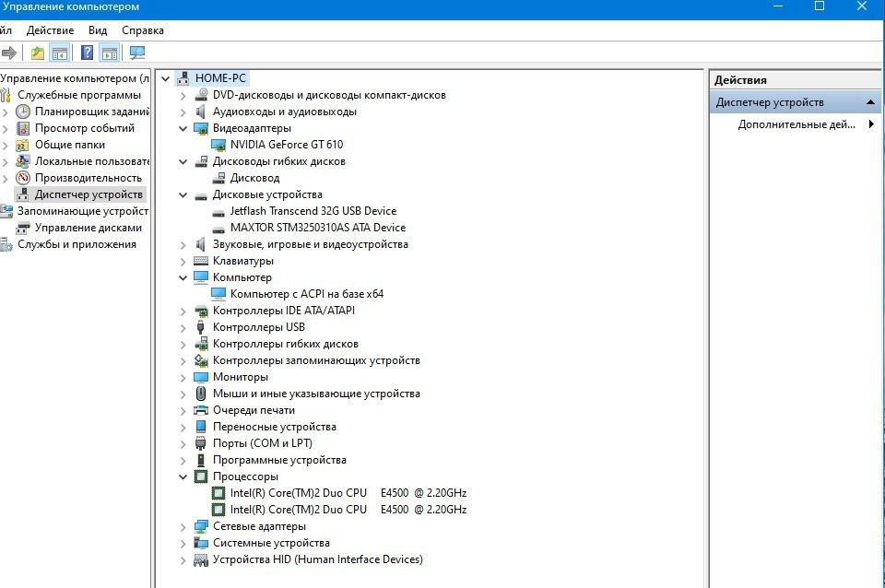Collapse the Видеоадаптеры node
This screenshot has height=588, width=885.
click(183, 129)
